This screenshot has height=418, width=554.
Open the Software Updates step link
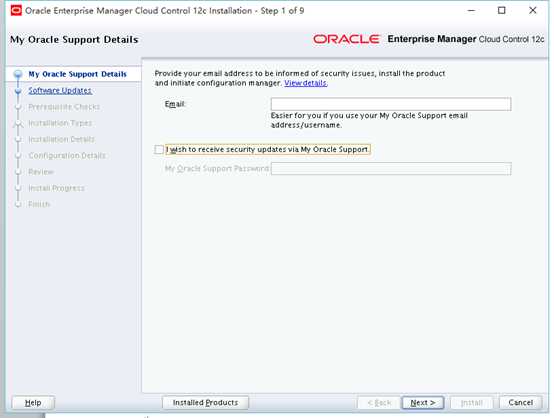coord(60,90)
